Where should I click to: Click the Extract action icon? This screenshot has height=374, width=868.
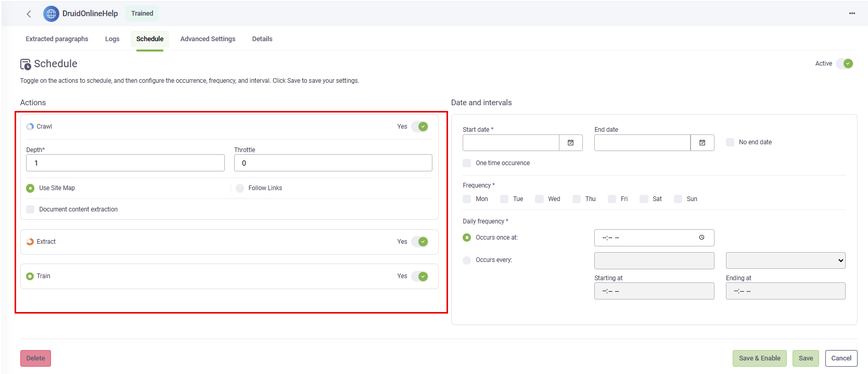[30, 242]
